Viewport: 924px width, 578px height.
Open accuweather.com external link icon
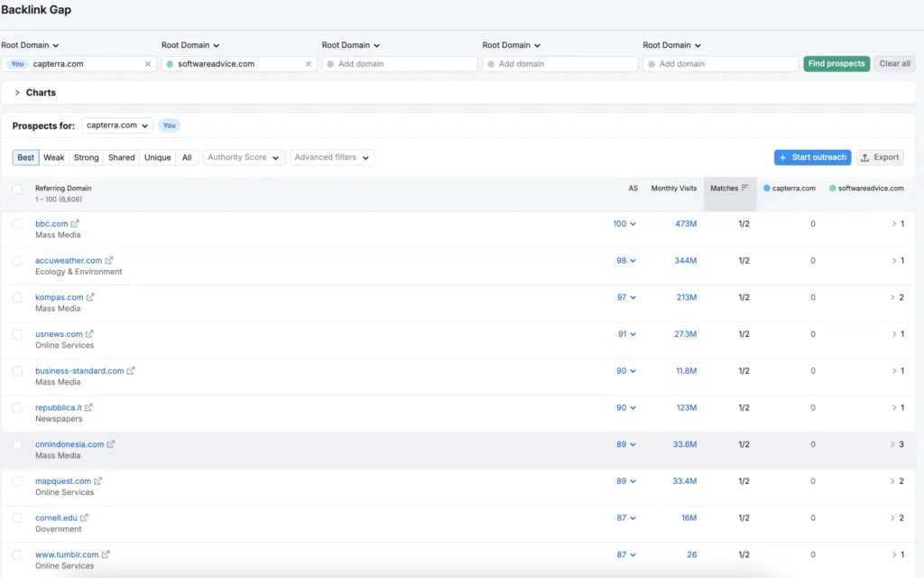[109, 260]
